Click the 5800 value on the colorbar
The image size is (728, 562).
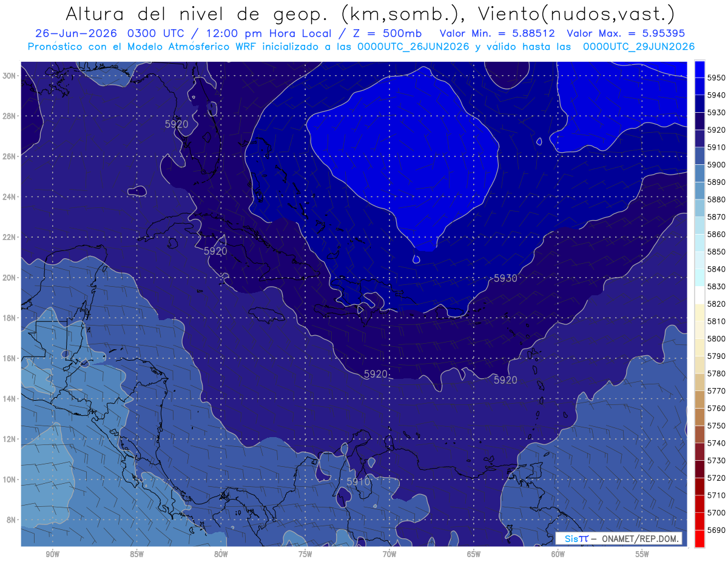(x=716, y=338)
